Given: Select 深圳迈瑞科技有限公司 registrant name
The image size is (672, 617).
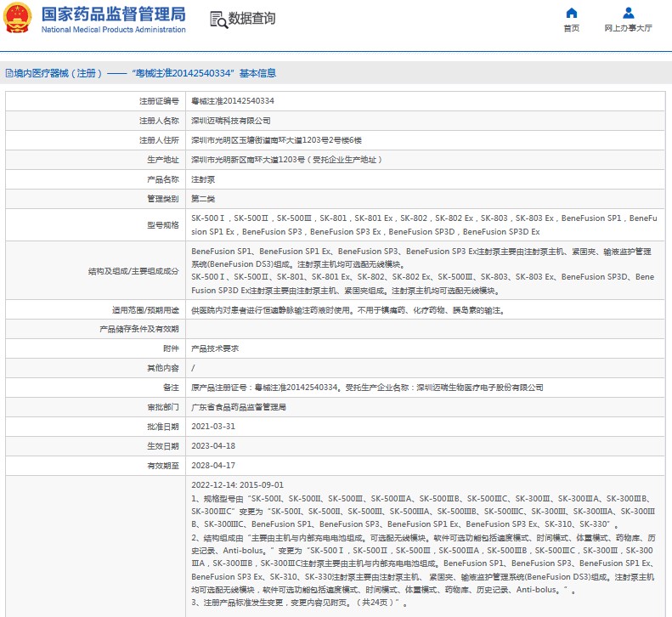Looking at the screenshot, I should tap(230, 121).
